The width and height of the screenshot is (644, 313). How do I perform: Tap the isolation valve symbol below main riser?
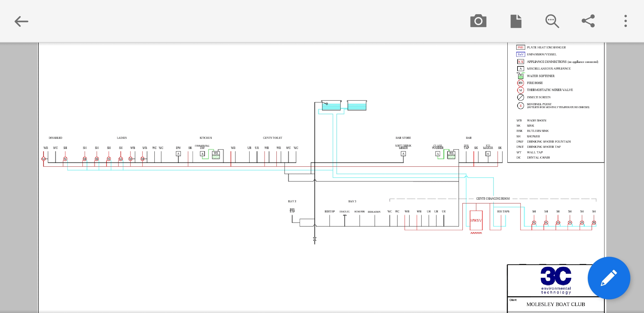click(315, 239)
